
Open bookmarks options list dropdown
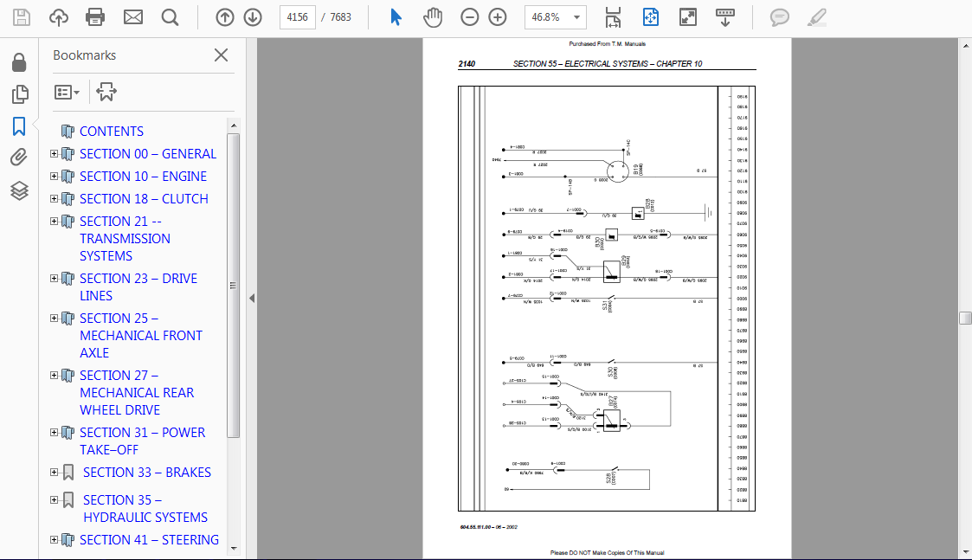click(67, 93)
